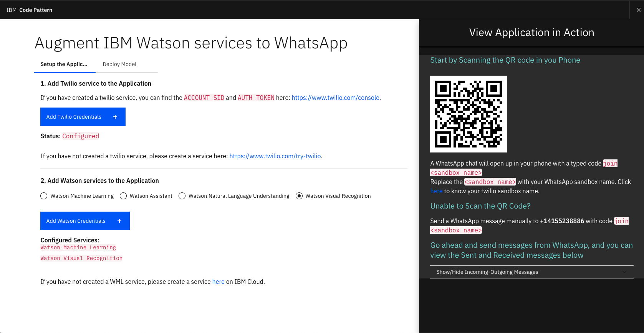This screenshot has height=333, width=644.
Task: Click the 'View Application in Action' title
Action: tap(531, 33)
